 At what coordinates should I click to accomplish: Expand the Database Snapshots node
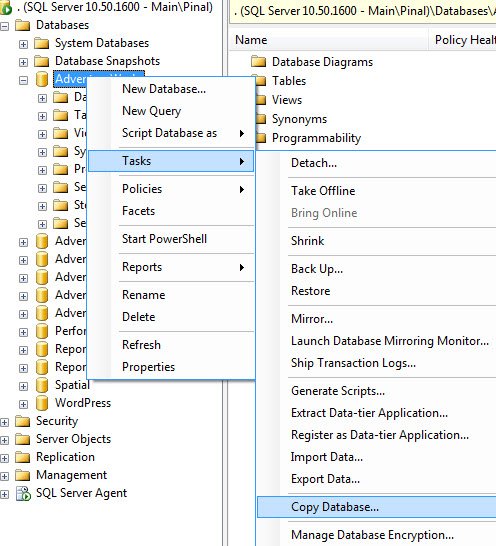pos(23,62)
